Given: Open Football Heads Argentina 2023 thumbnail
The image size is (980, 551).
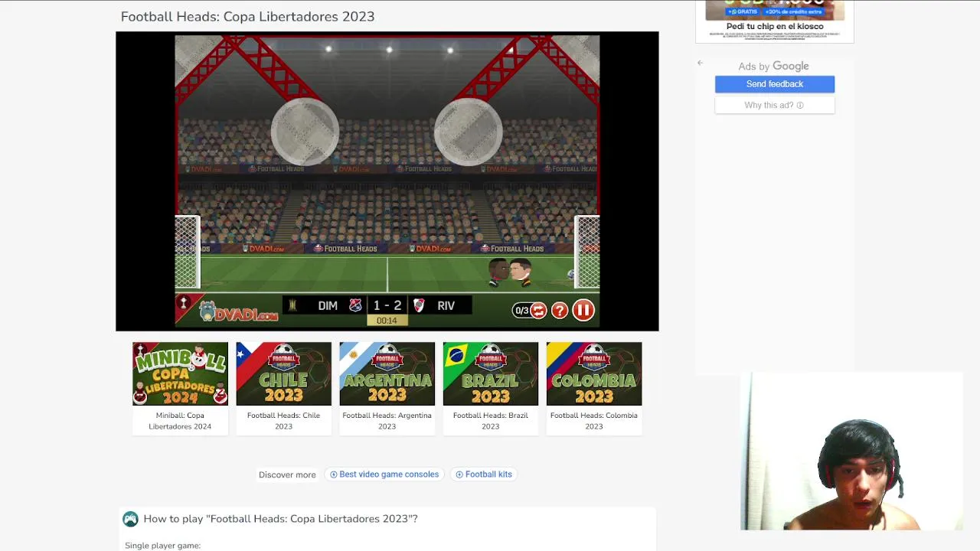Looking at the screenshot, I should [x=387, y=373].
